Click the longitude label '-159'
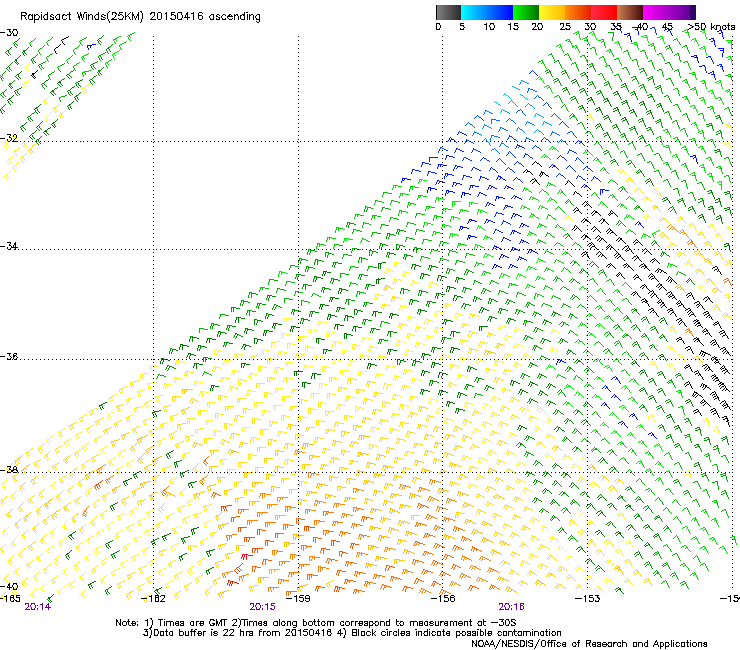Viewport: 740px width, 650px height. [298, 598]
